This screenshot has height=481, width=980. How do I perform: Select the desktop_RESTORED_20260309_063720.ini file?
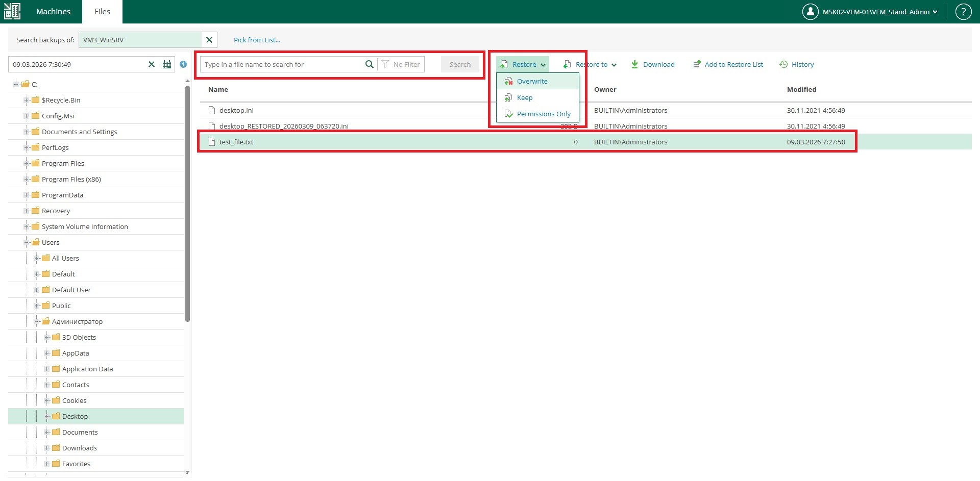(284, 126)
